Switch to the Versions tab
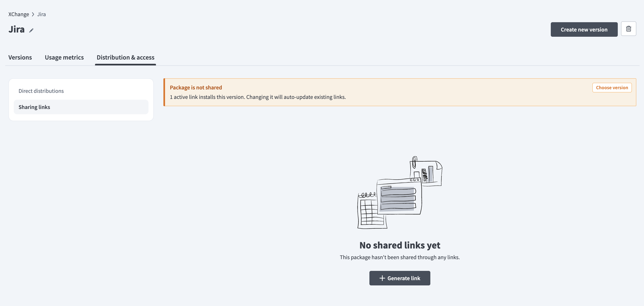 (x=20, y=57)
